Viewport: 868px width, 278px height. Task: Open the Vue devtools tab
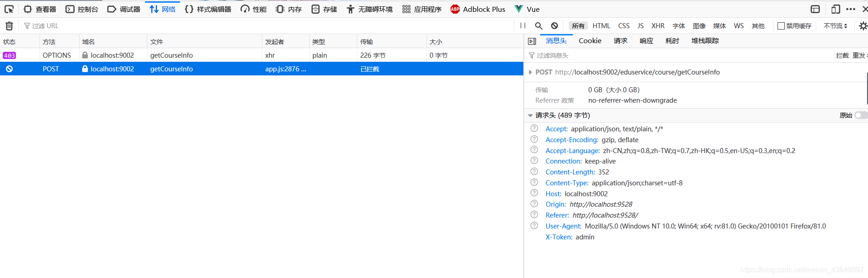[527, 9]
